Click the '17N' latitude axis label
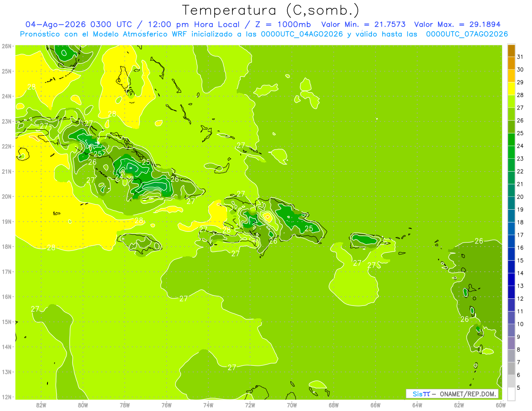 point(7,271)
